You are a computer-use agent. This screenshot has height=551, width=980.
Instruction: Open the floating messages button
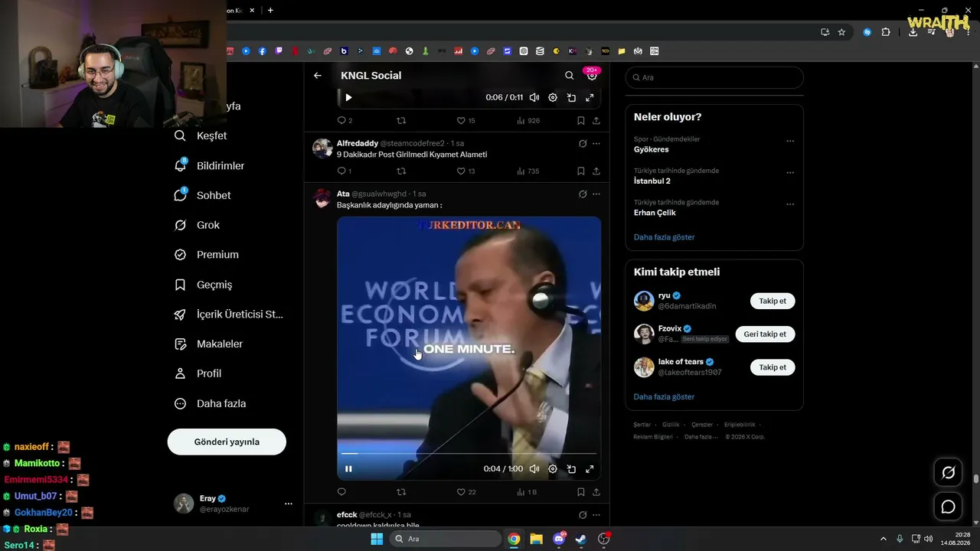tap(948, 507)
